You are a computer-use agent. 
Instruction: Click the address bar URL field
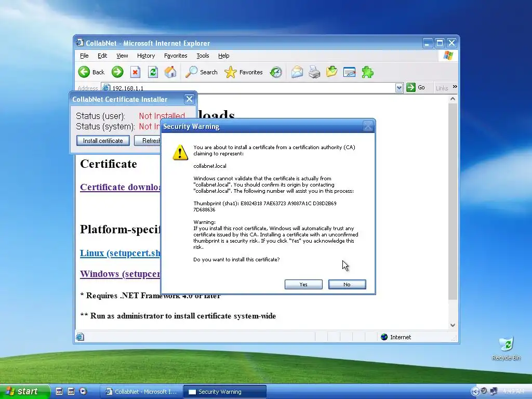[x=251, y=88]
